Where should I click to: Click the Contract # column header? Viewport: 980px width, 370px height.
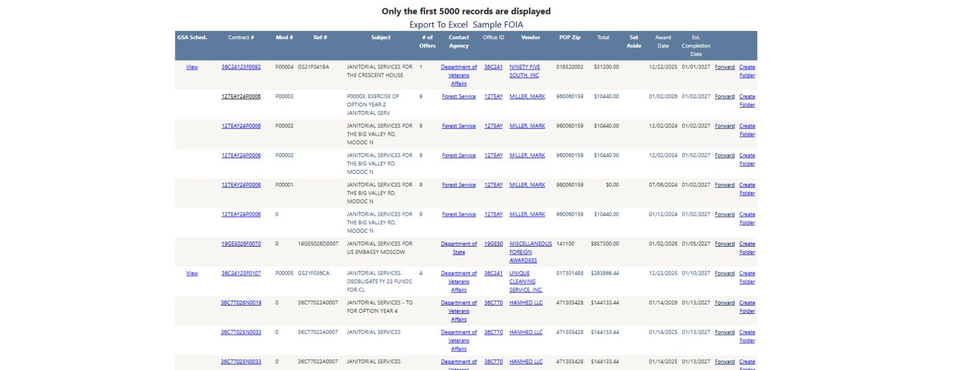[241, 38]
